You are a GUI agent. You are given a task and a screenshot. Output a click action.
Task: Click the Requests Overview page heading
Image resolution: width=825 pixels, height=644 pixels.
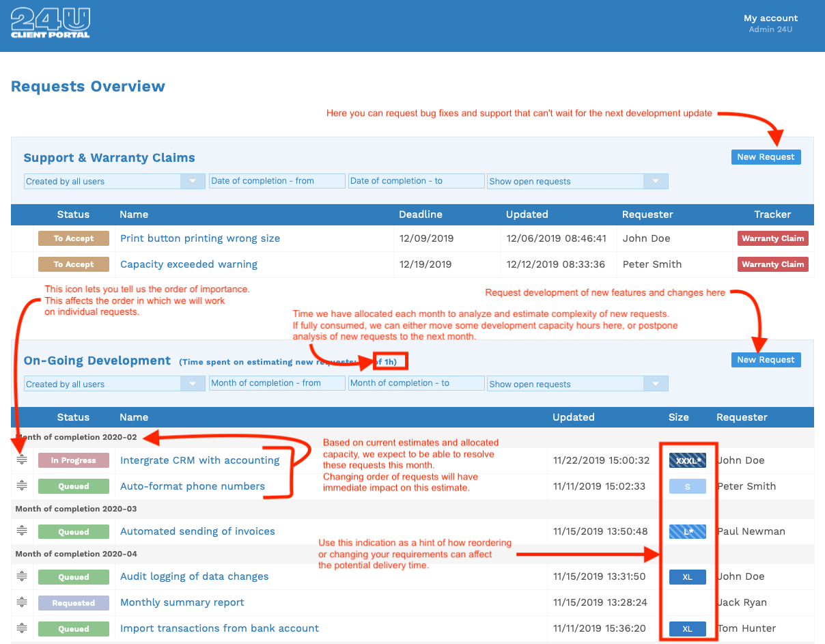click(88, 87)
